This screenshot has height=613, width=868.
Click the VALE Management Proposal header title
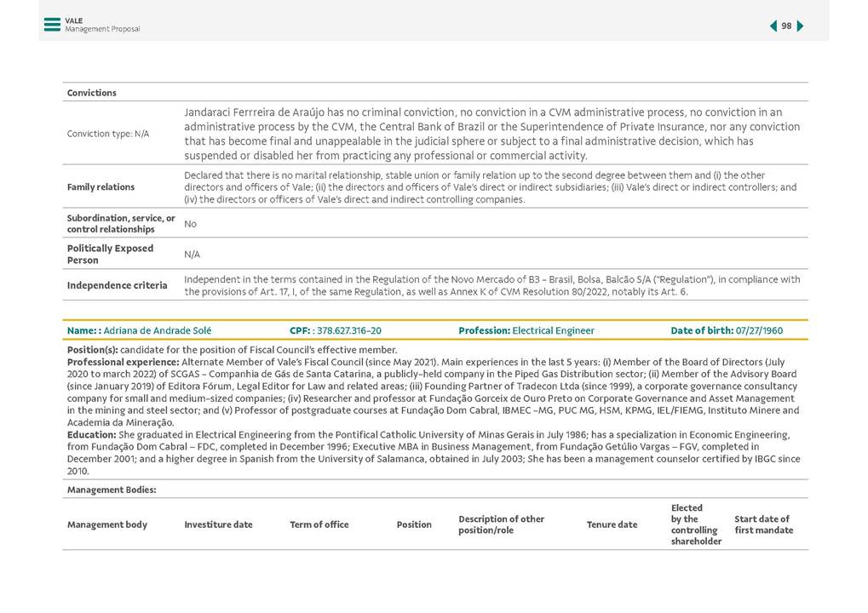pyautogui.click(x=101, y=25)
